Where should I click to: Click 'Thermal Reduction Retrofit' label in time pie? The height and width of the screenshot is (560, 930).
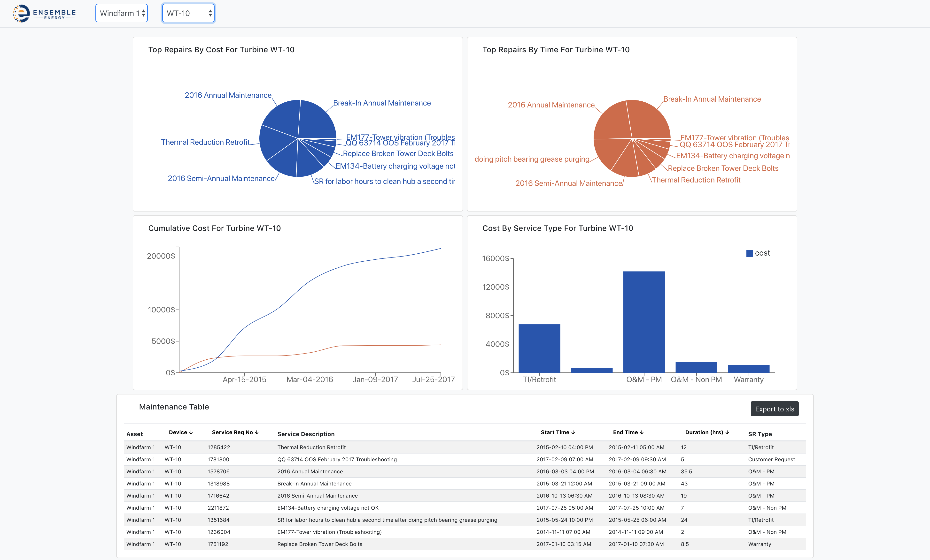tap(696, 180)
